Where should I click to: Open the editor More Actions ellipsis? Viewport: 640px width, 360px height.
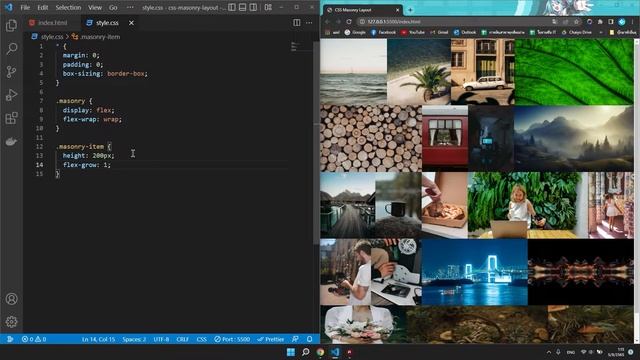(x=309, y=23)
